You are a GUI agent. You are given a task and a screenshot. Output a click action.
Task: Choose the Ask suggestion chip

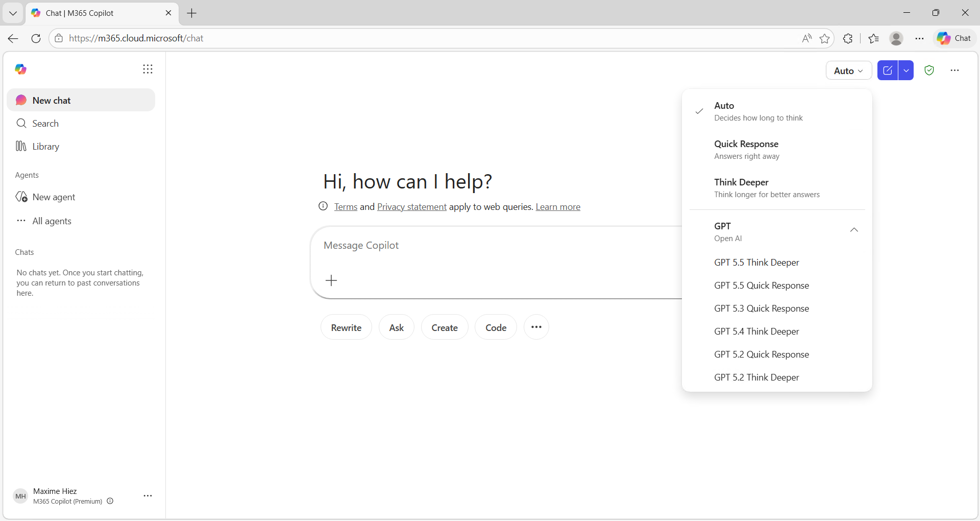click(x=397, y=327)
